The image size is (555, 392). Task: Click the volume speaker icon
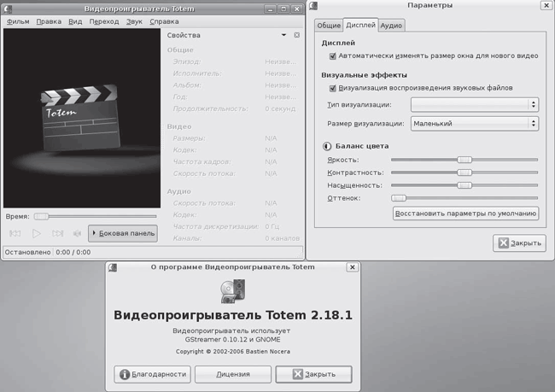point(77,233)
